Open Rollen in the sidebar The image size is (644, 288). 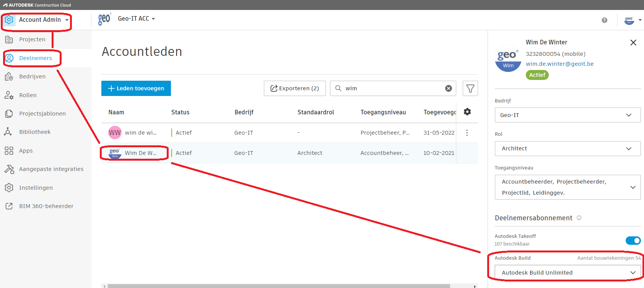28,95
